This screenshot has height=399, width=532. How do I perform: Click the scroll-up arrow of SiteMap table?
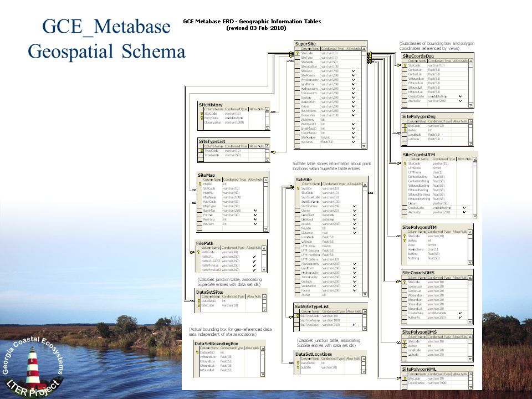click(265, 180)
